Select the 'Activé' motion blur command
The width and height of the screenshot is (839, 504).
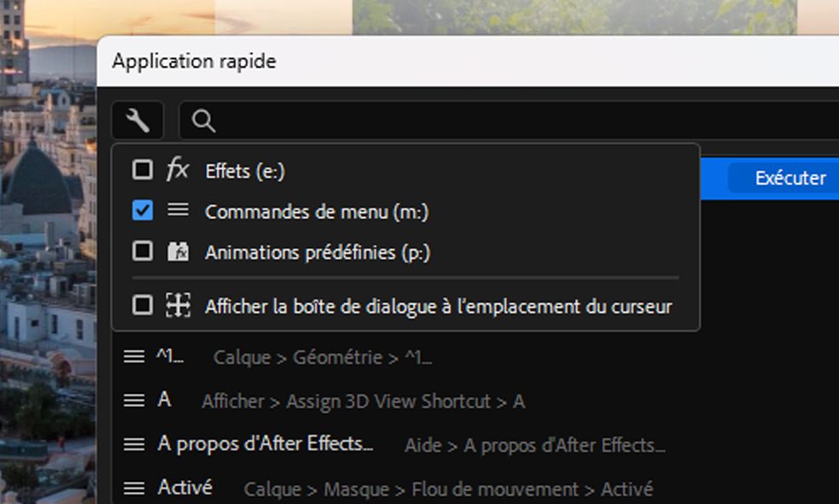coord(185,489)
